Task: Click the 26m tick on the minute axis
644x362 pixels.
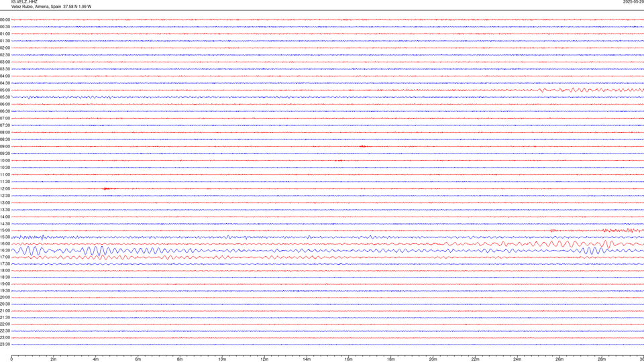Action: (x=559, y=359)
